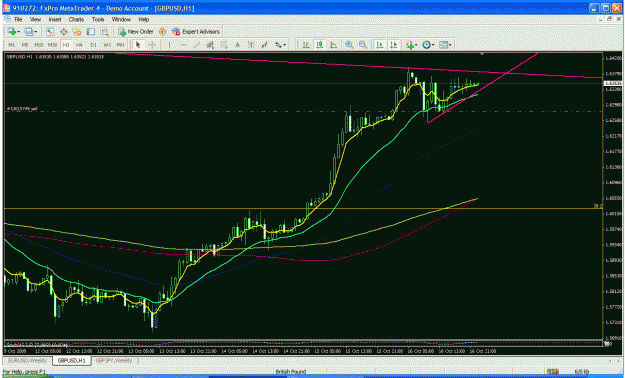Switch chart to bar chart mode
This screenshot has width=625, height=378.
[306, 45]
